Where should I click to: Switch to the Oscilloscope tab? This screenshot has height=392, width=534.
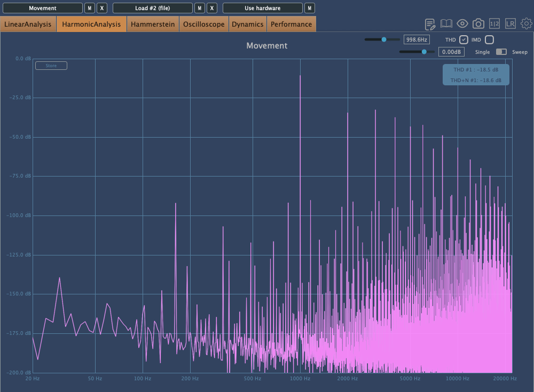(203, 24)
